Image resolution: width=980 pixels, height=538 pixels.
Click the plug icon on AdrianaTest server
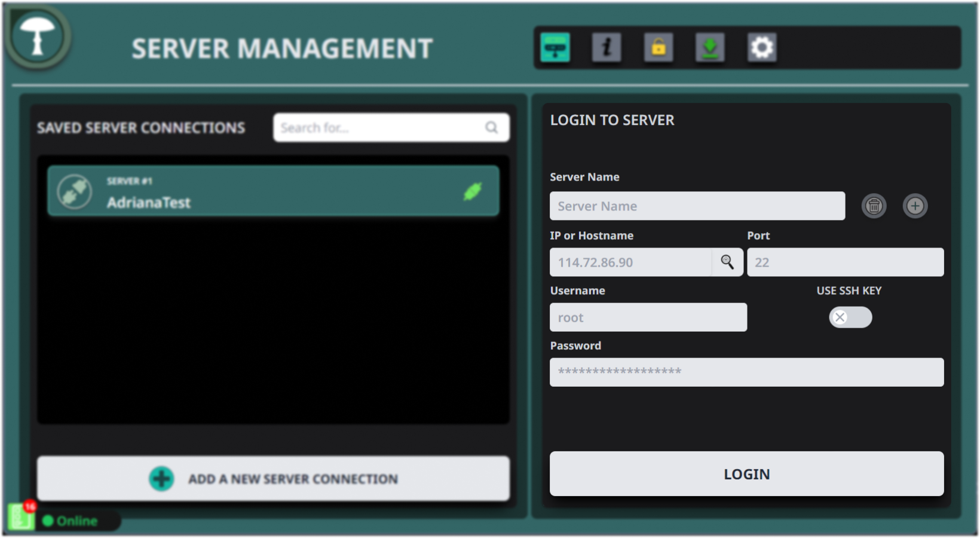tap(75, 192)
